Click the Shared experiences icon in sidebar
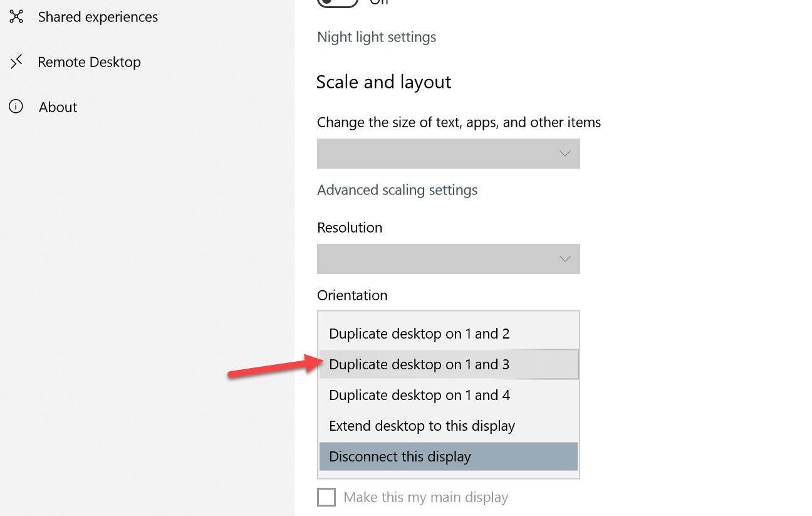Image resolution: width=812 pixels, height=516 pixels. pyautogui.click(x=16, y=16)
